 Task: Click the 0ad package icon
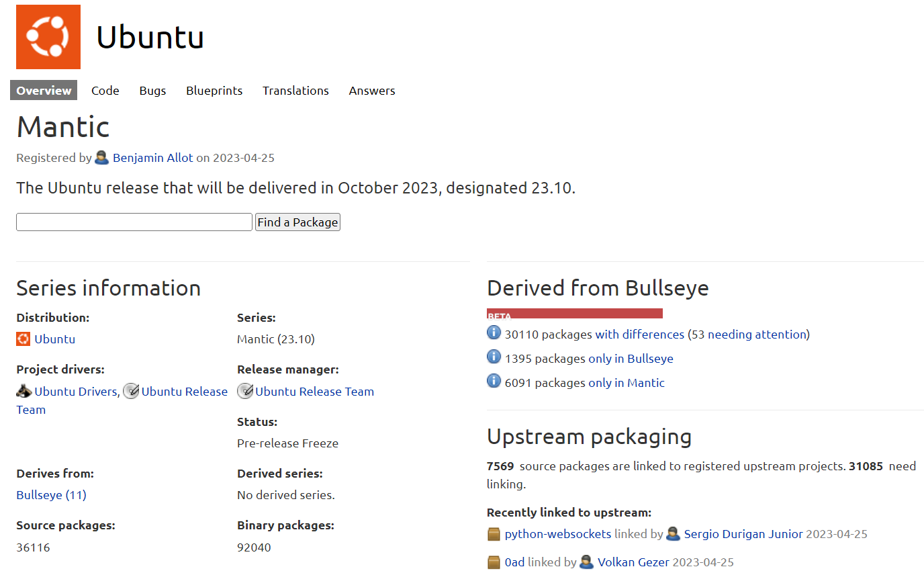(x=494, y=563)
